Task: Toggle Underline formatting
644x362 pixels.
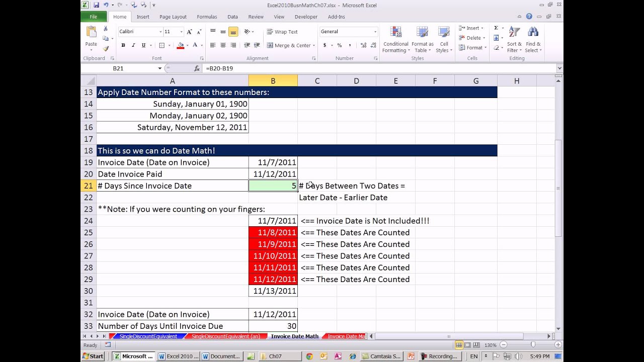Action: (x=143, y=45)
